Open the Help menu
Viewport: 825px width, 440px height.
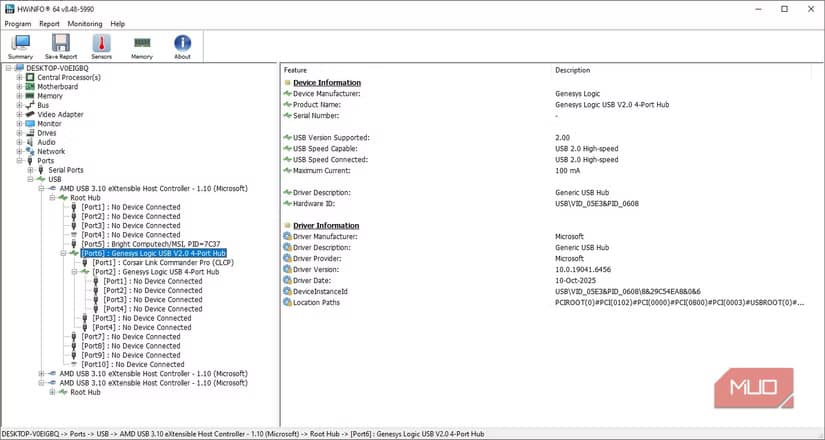click(x=118, y=24)
